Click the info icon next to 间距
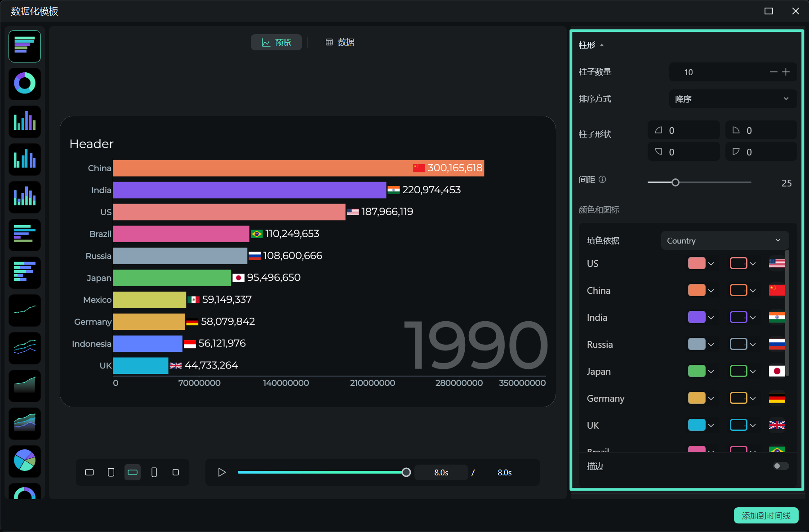The height and width of the screenshot is (532, 809). (602, 180)
